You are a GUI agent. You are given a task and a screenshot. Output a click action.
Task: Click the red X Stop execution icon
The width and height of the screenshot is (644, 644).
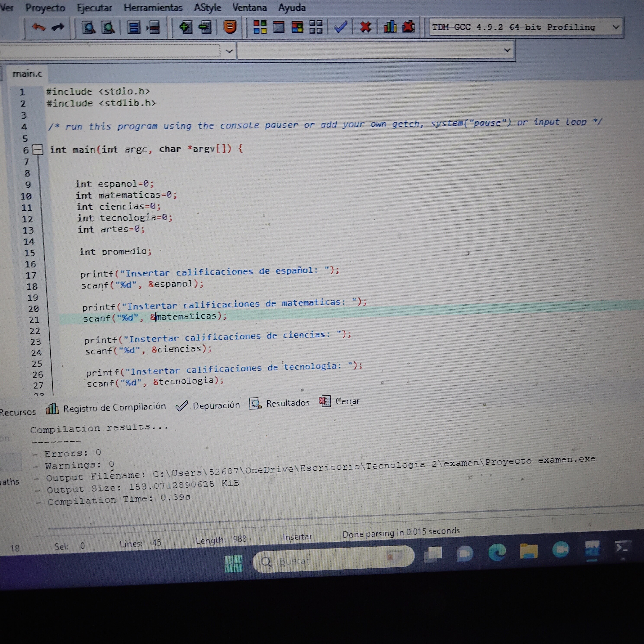[x=365, y=27]
